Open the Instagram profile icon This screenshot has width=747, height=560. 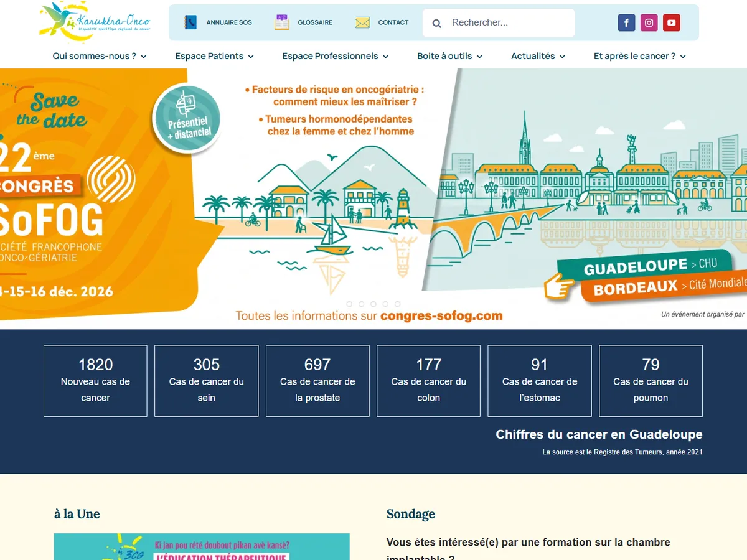pos(649,23)
